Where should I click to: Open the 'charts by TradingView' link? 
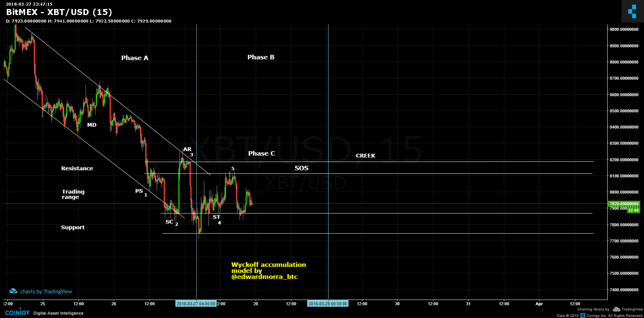tap(46, 292)
